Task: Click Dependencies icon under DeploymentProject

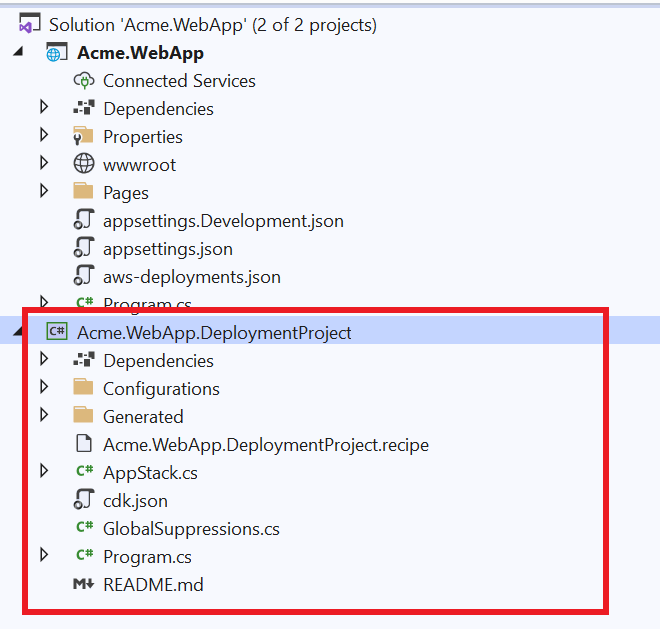Action: [84, 360]
